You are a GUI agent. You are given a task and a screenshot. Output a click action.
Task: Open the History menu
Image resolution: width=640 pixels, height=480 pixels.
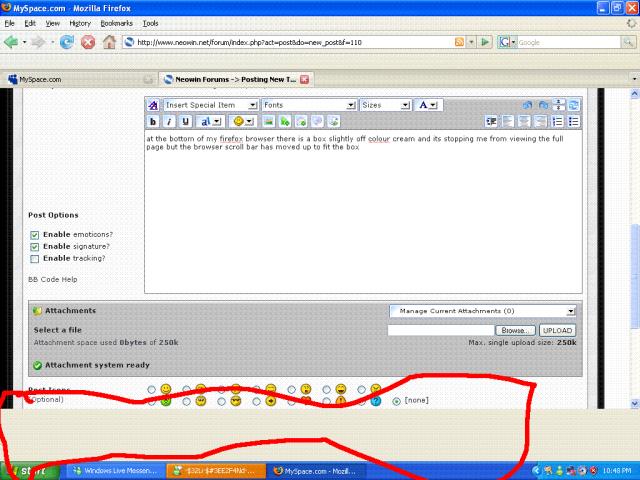(x=80, y=23)
